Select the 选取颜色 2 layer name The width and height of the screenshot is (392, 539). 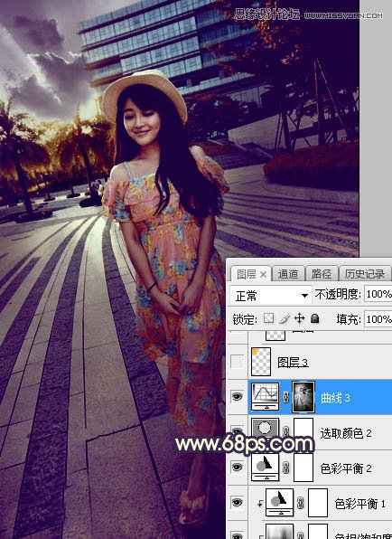346,433
